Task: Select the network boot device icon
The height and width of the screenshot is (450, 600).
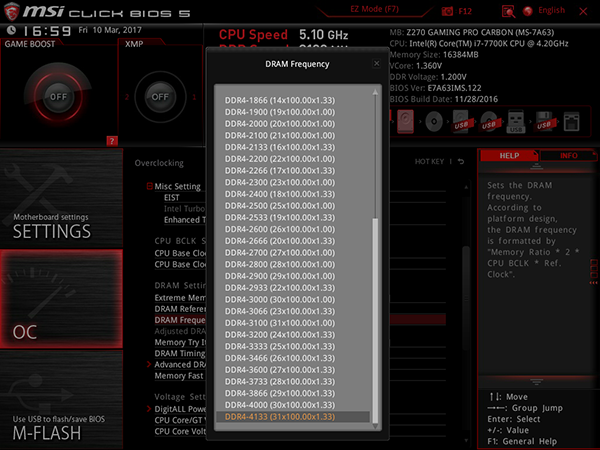Action: [571, 122]
